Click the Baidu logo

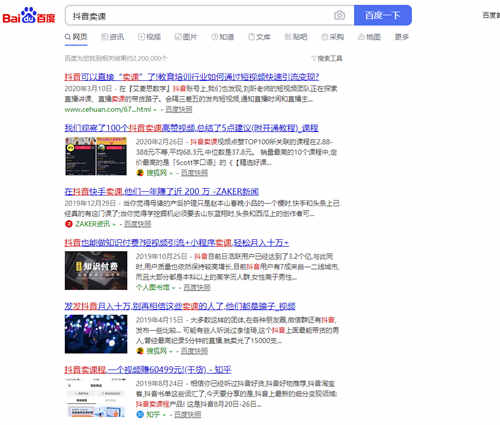click(x=29, y=15)
